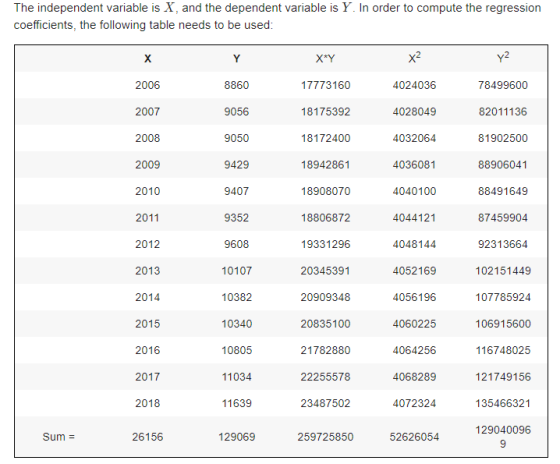
Task: Select the Y value 10107
Action: [236, 271]
